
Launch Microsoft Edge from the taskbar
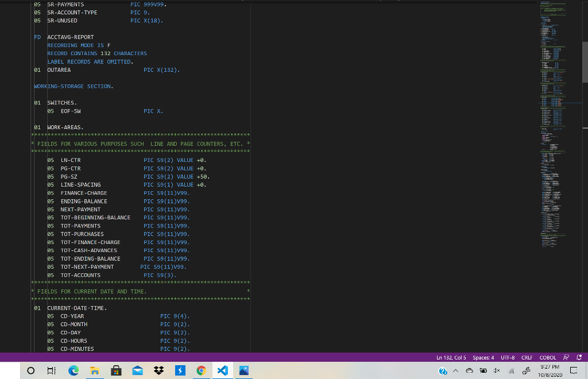tap(73, 370)
